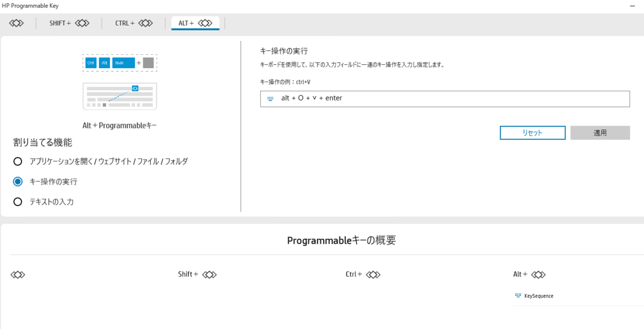Click the key sequence input field
The image size is (644, 329).
click(445, 99)
